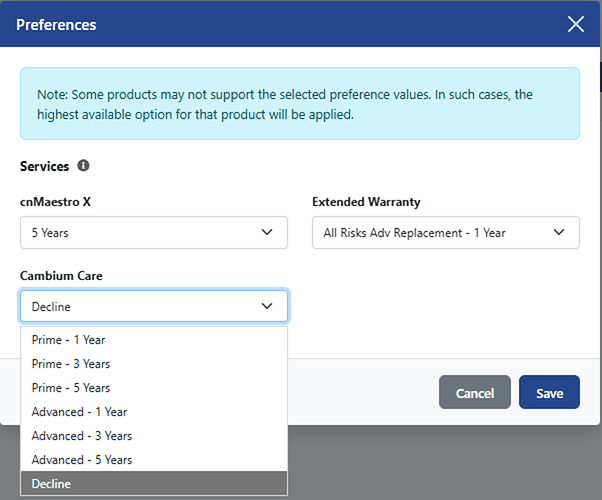This screenshot has width=602, height=500.
Task: Expand the Extended Warranty dropdown
Action: click(x=445, y=233)
